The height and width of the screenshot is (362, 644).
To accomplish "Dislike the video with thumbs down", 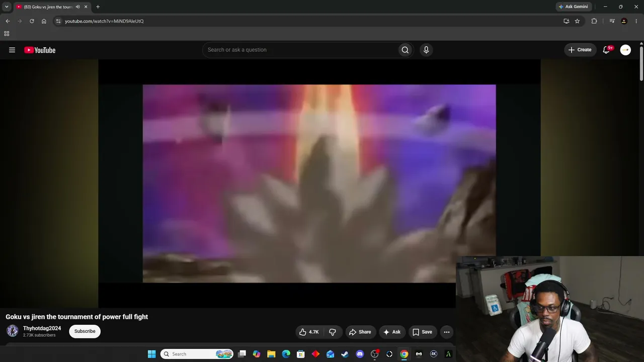I will [x=333, y=332].
